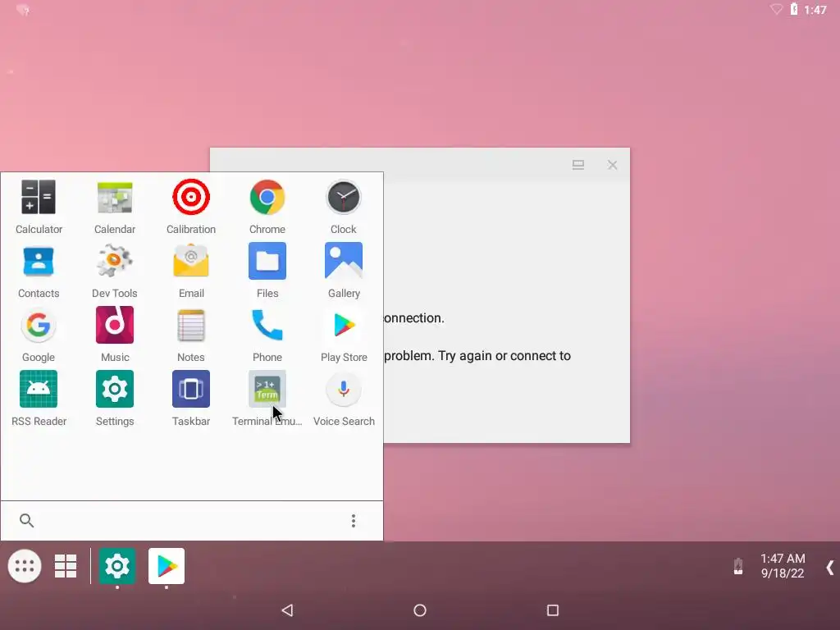Open the Phone app
Viewport: 840px width, 630px height.
(x=267, y=336)
